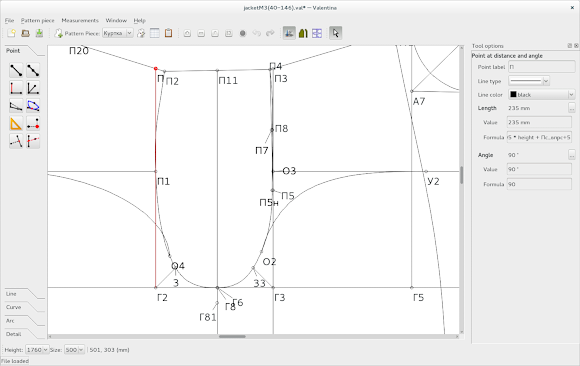Viewport: 580px width, 366px height.
Task: Toggle the arrow pointer tool
Action: click(x=335, y=33)
